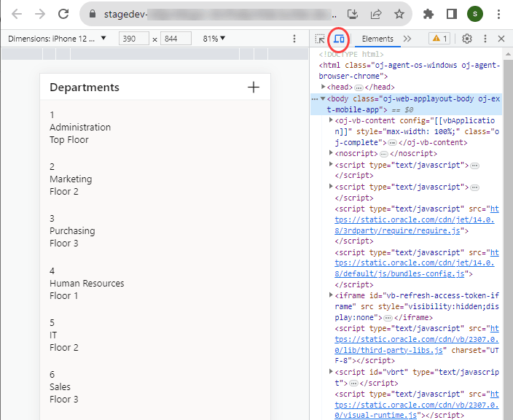
Task: Edit viewport width field 390
Action: tap(134, 39)
